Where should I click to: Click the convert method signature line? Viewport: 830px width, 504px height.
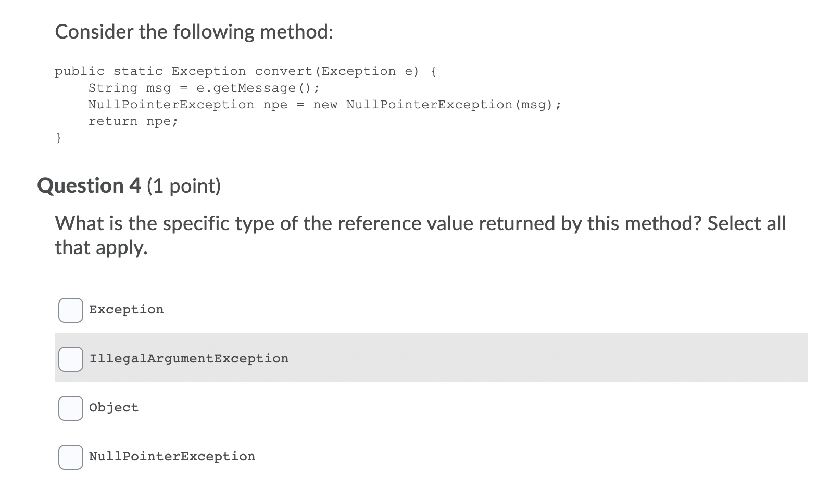coord(245,71)
